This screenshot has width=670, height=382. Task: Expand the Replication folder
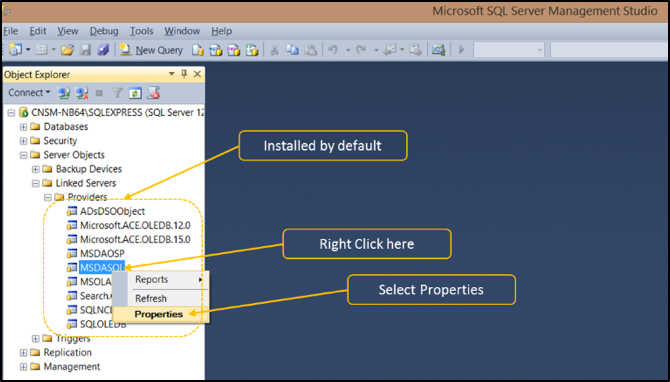click(24, 353)
